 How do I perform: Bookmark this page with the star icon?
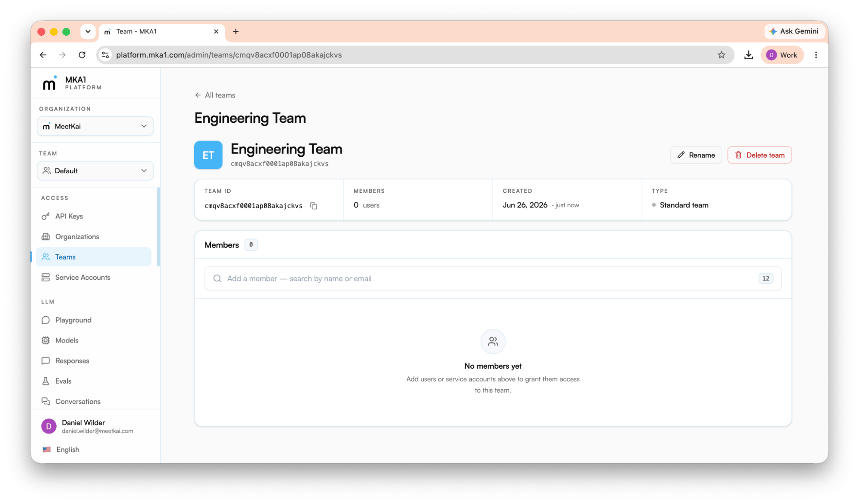721,55
